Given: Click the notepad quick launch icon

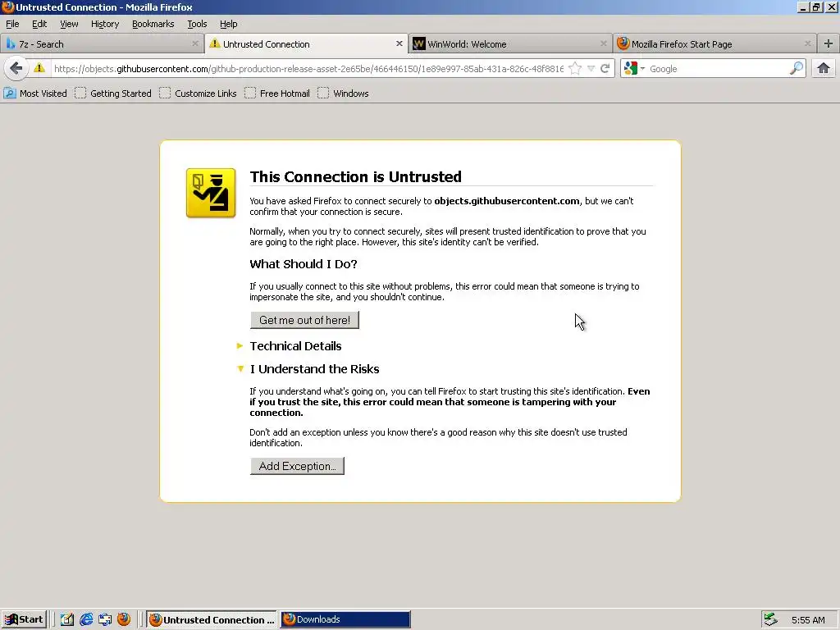Looking at the screenshot, I should tap(67, 619).
